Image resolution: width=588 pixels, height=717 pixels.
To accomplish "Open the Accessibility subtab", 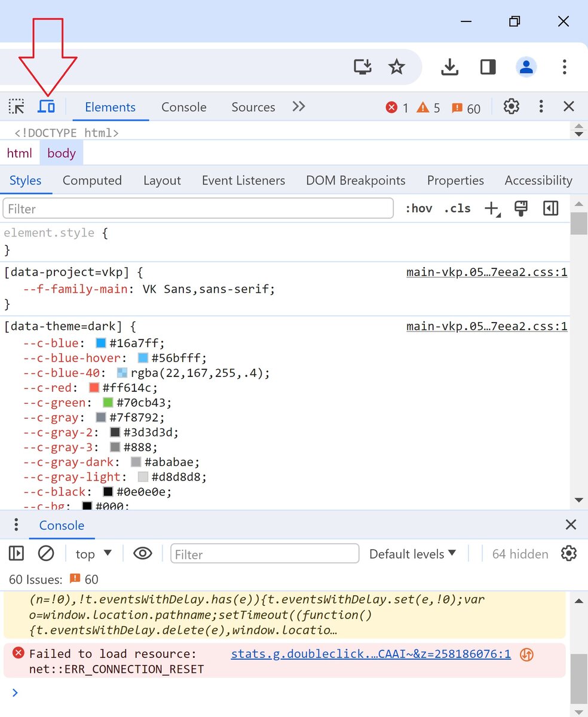I will point(538,180).
